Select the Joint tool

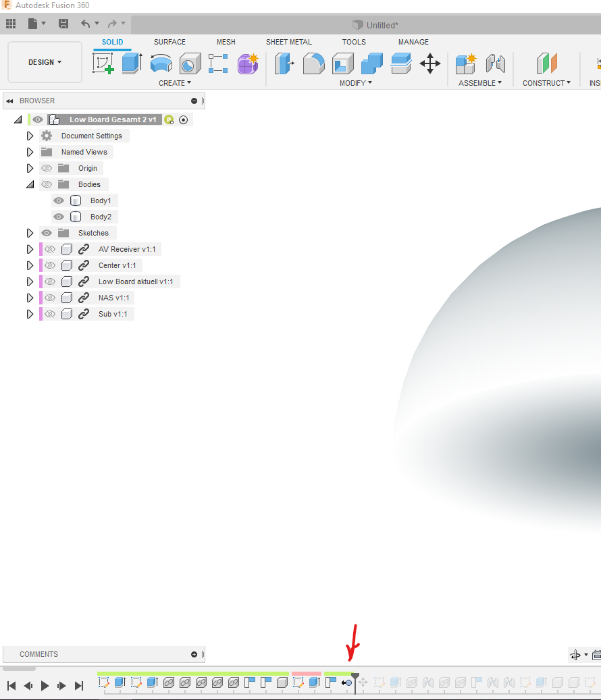[496, 63]
